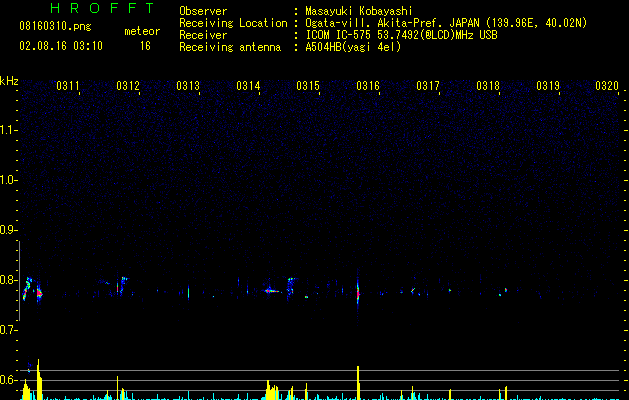Click the Receiver label
This screenshot has height=400, width=629.
point(203,35)
